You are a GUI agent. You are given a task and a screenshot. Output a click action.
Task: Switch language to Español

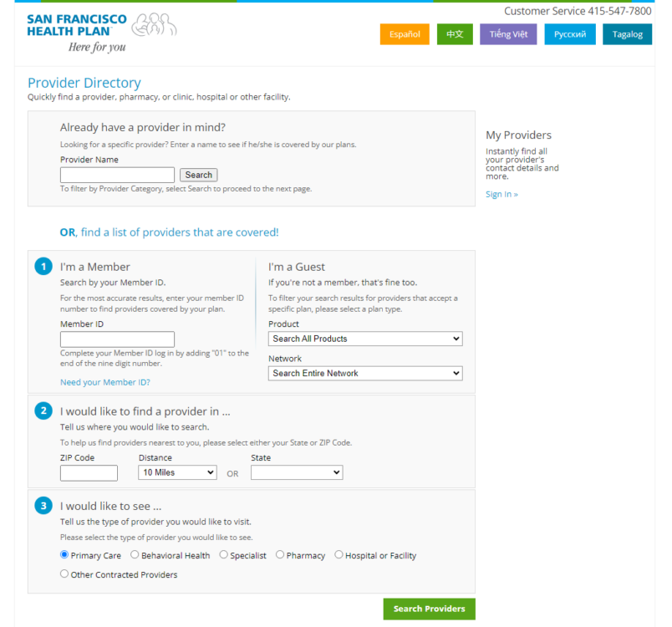coord(405,34)
